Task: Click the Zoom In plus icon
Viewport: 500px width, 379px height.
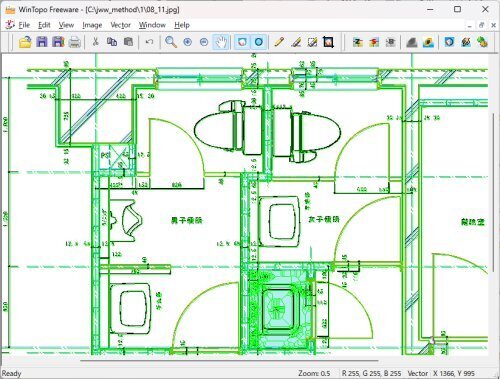Action: (x=188, y=42)
